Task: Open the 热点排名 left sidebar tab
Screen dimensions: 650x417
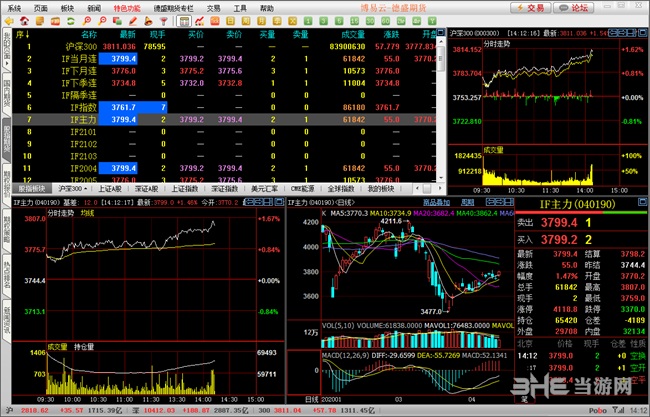Action: pos(7,275)
